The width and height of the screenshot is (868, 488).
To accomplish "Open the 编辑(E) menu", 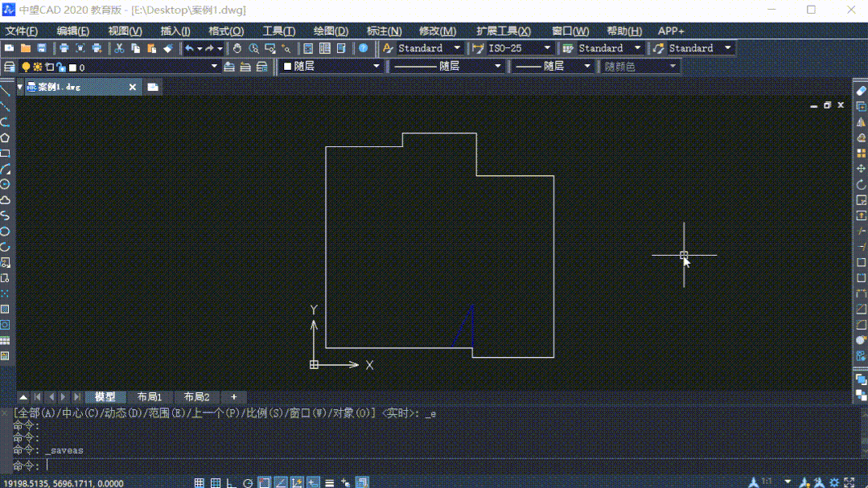I will point(72,31).
